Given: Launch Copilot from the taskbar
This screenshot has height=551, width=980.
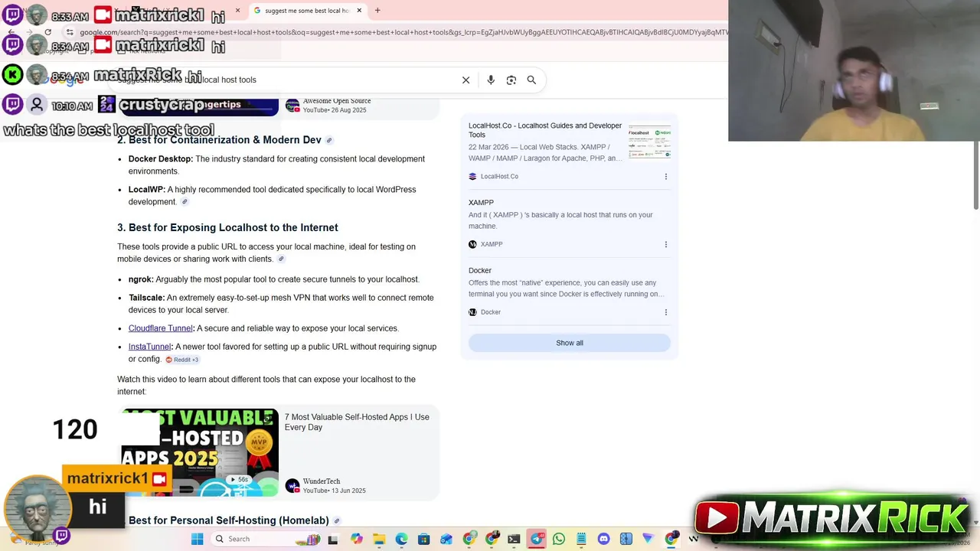Looking at the screenshot, I should coord(356,539).
